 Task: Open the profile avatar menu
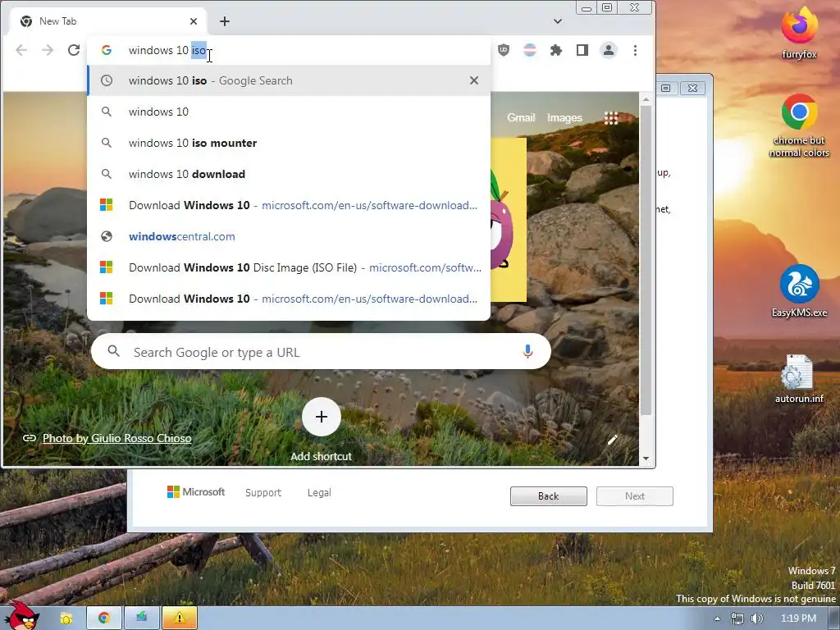[609, 50]
